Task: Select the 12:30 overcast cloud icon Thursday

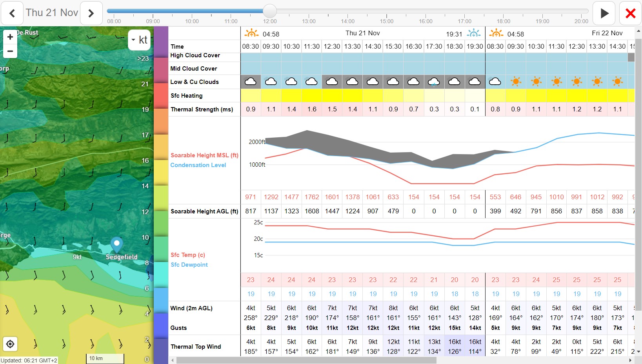Action: (332, 82)
